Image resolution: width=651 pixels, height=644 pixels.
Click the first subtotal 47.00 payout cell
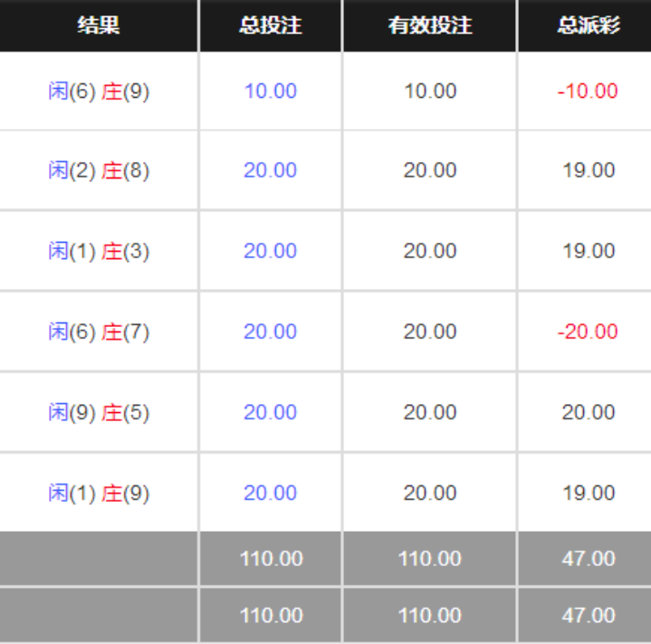589,559
